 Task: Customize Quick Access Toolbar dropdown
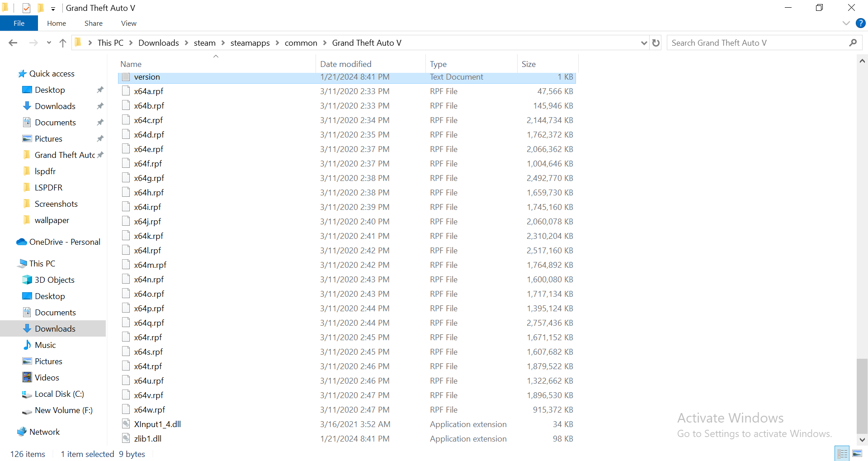[53, 9]
